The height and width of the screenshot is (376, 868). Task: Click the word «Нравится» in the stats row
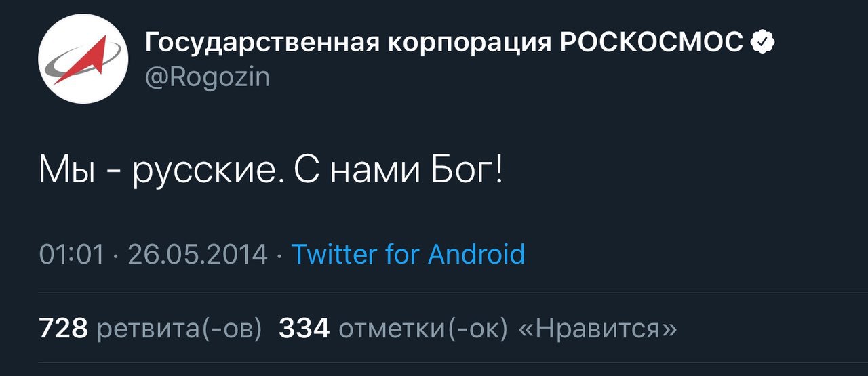point(597,329)
